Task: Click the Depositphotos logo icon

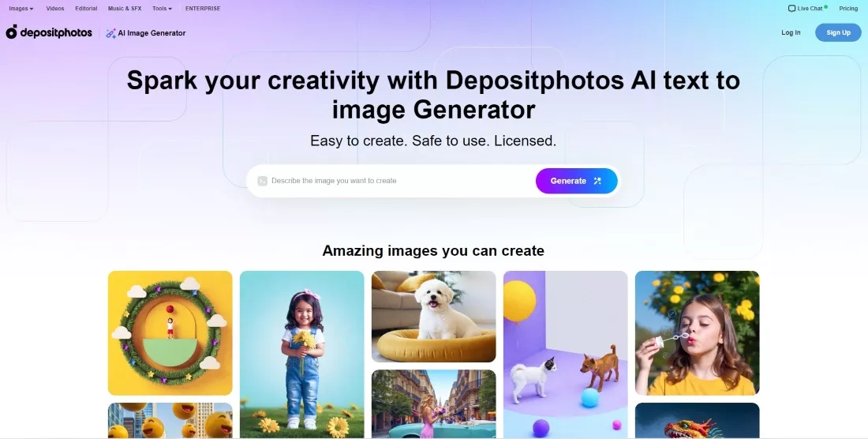Action: pos(12,32)
